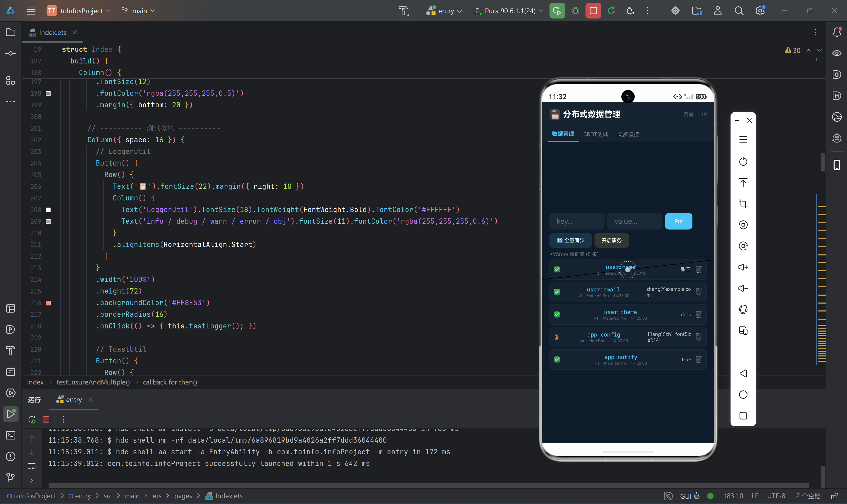
Task: Jump to previous warning with up chevron
Action: [808, 50]
